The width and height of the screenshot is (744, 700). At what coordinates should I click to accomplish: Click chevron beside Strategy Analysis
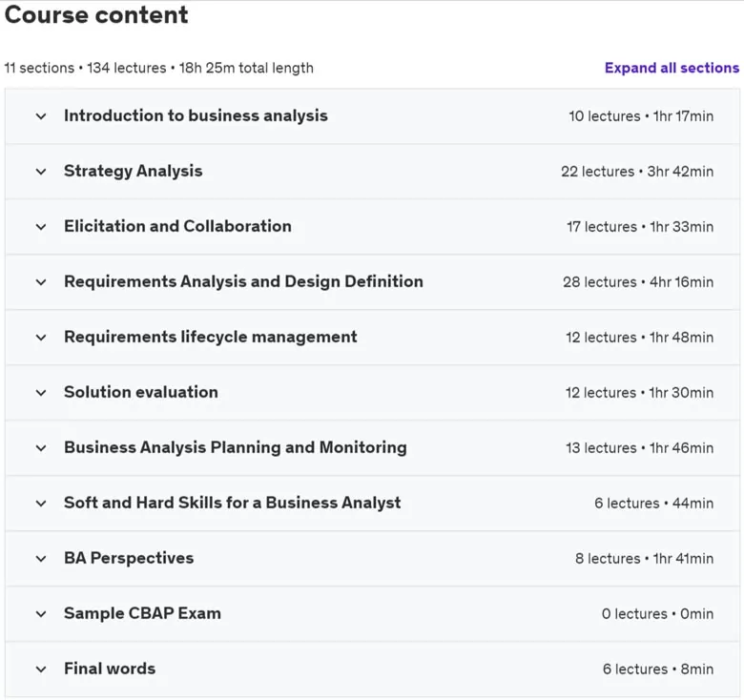tap(41, 172)
